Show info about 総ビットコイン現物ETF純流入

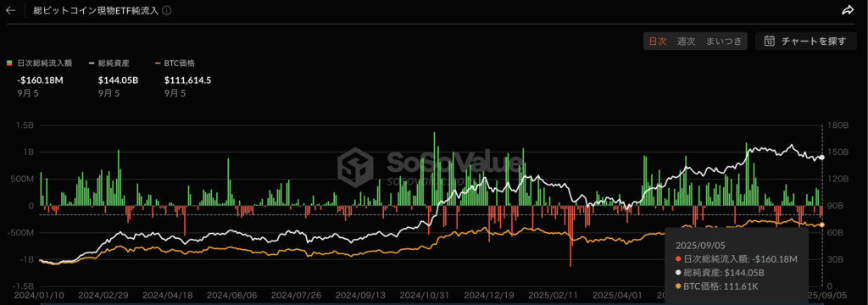coord(168,10)
